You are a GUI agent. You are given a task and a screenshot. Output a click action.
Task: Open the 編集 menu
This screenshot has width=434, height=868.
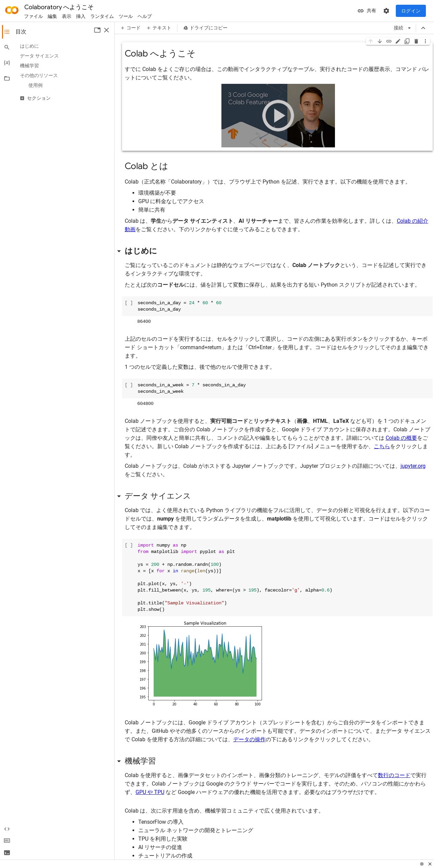tap(52, 16)
